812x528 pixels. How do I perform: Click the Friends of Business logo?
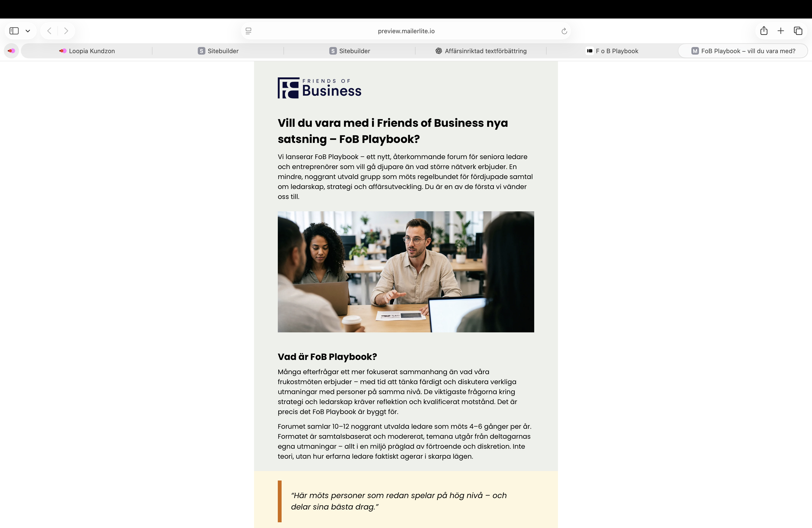point(319,88)
